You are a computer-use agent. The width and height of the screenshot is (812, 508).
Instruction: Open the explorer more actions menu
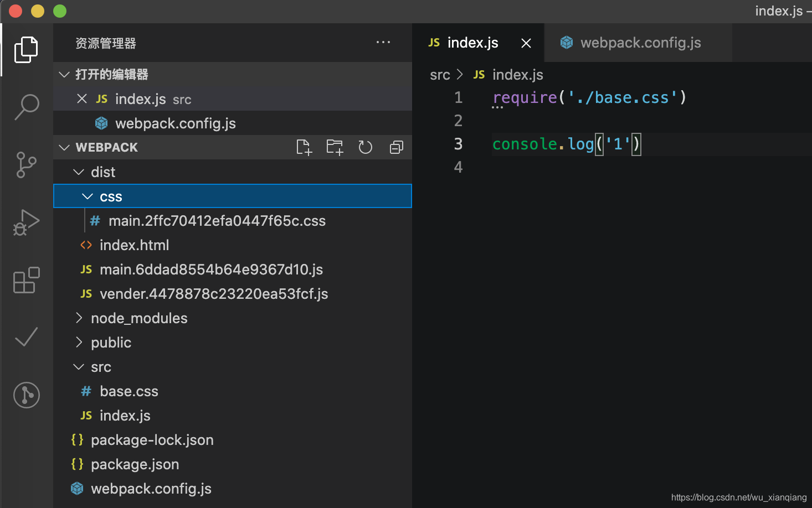[383, 43]
